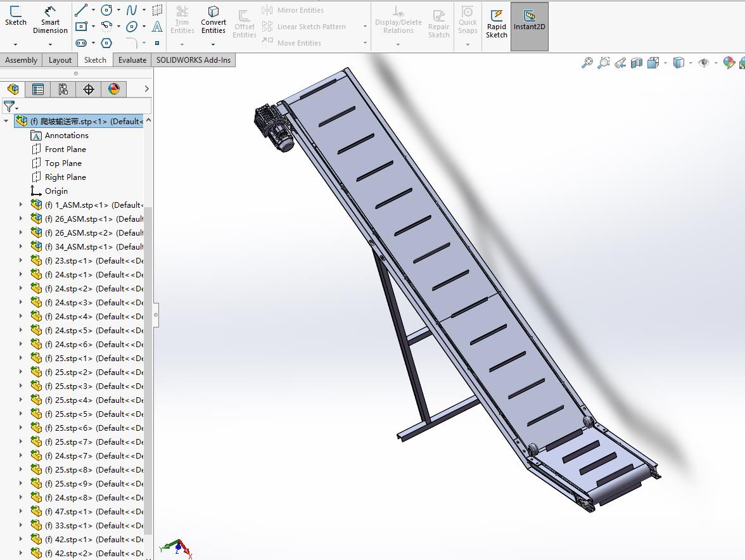Click the feature tree vertical scrollbar
The image size is (745, 560).
[148, 371]
